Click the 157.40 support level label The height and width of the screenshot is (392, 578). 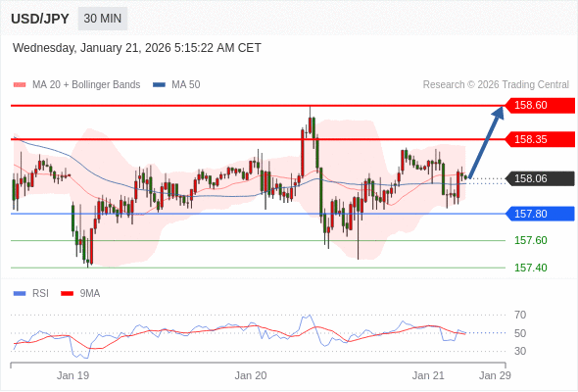[x=531, y=268]
